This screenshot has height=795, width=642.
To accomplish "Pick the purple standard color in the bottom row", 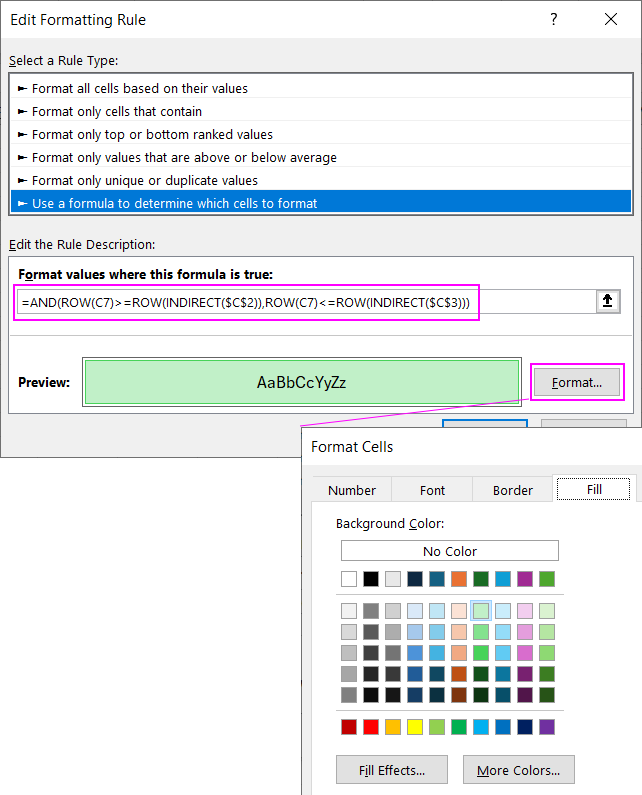I will [547, 727].
